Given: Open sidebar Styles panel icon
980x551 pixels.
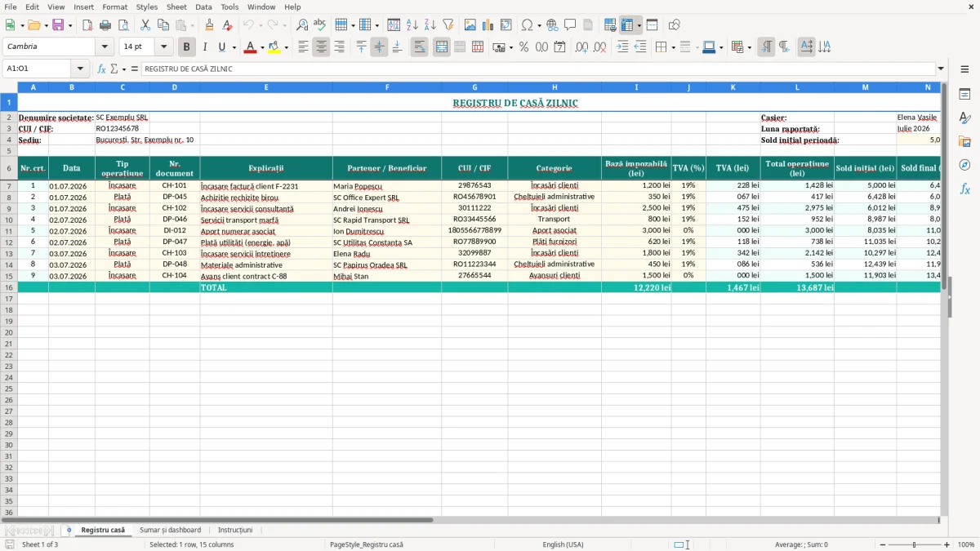Looking at the screenshot, I should point(964,118).
